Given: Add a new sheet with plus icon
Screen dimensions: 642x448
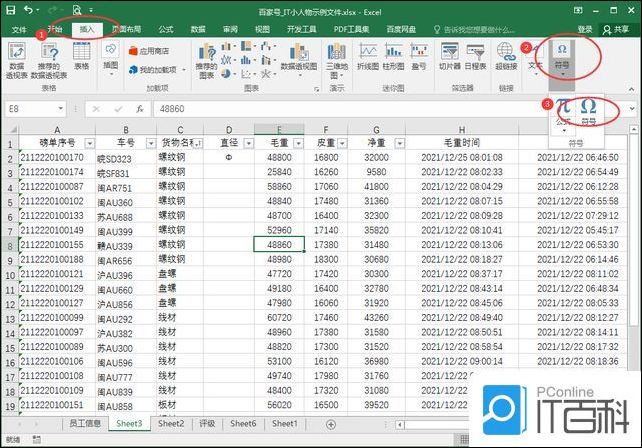Looking at the screenshot, I should [331, 425].
